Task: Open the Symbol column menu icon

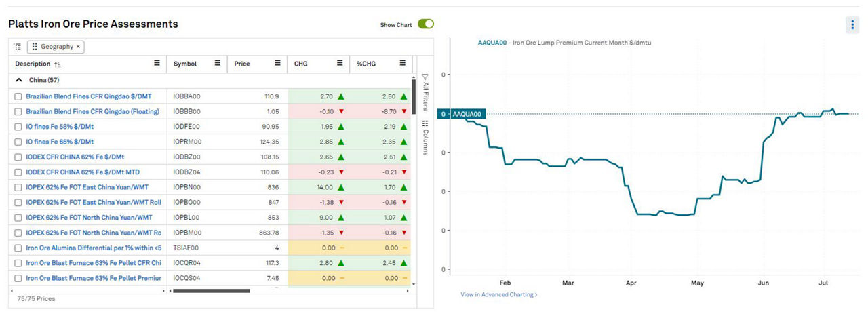Action: [218, 63]
